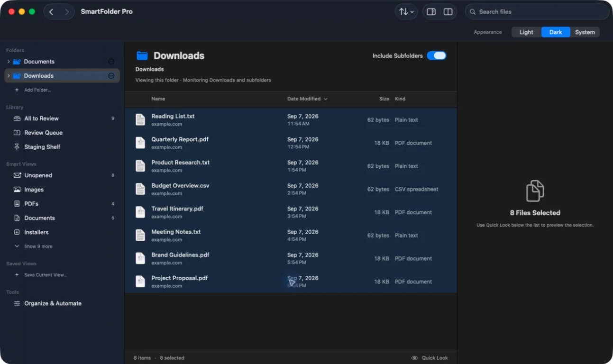The height and width of the screenshot is (364, 613).
Task: Go forward with the forward arrow
Action: 67,12
